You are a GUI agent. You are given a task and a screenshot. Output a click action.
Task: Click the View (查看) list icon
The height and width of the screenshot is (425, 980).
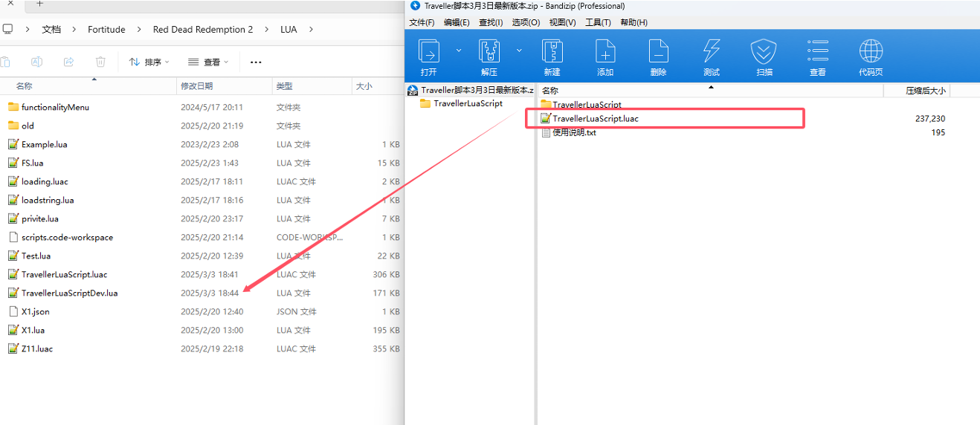pos(818,52)
